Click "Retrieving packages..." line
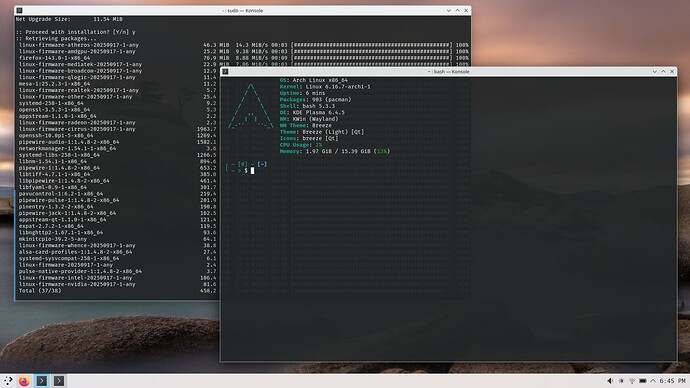690x388 pixels. point(56,38)
